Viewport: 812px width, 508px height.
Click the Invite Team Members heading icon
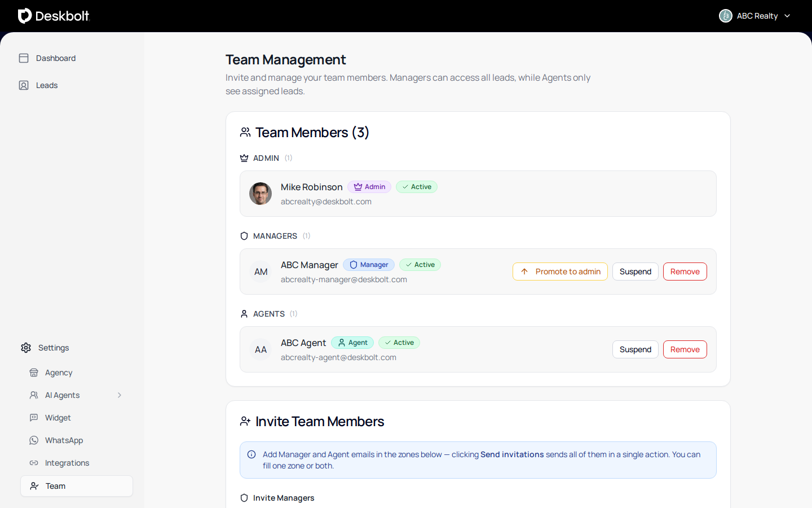click(245, 421)
